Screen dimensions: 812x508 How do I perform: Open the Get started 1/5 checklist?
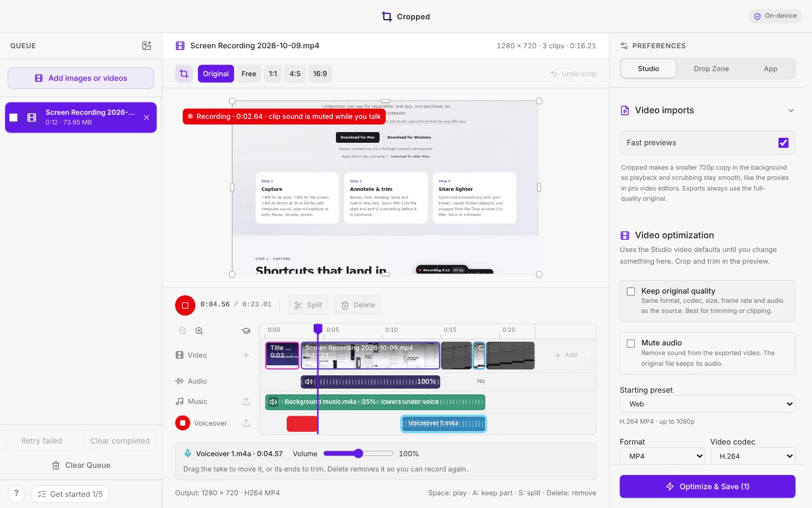click(70, 494)
